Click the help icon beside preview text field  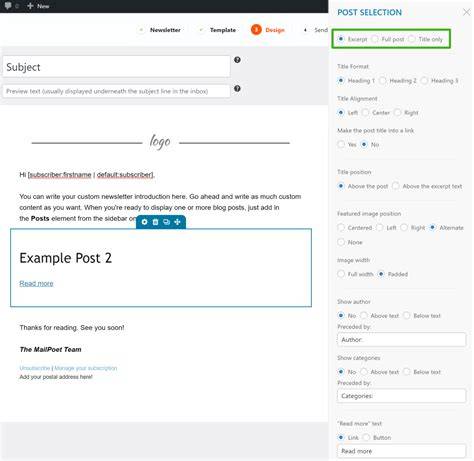[x=237, y=89]
